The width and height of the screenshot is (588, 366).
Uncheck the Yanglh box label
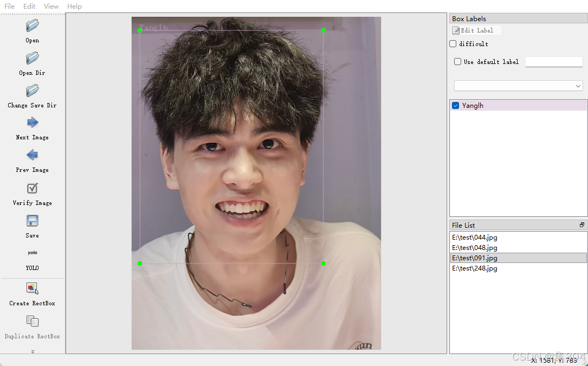click(x=455, y=105)
